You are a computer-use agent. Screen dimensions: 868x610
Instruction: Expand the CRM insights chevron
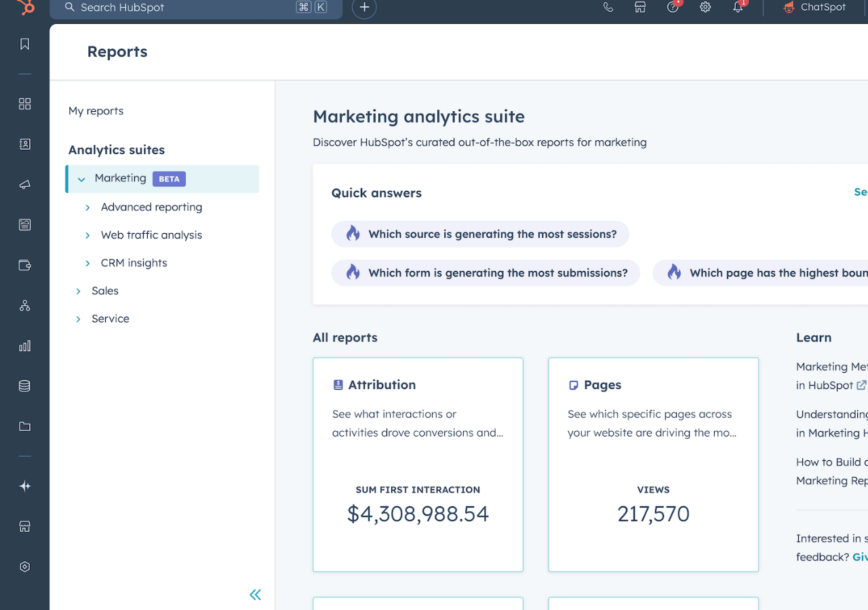[x=87, y=263]
